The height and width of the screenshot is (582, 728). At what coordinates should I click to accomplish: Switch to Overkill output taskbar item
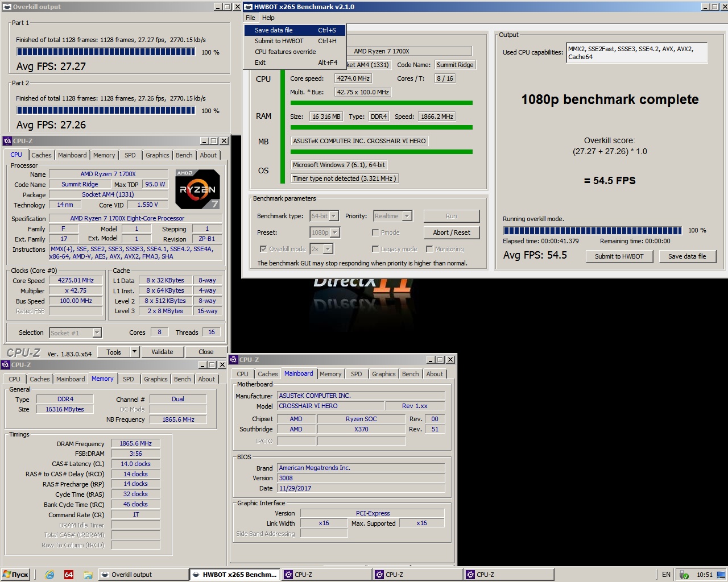coord(143,575)
